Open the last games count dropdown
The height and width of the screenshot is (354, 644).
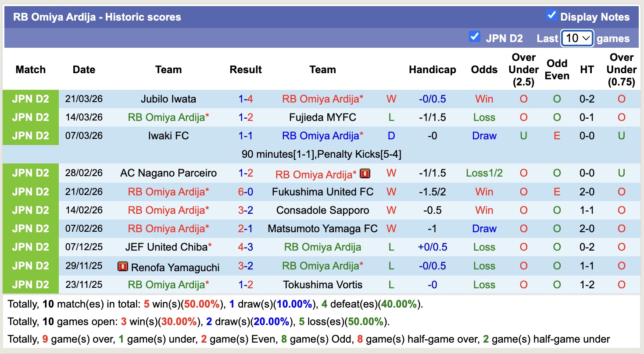(577, 38)
